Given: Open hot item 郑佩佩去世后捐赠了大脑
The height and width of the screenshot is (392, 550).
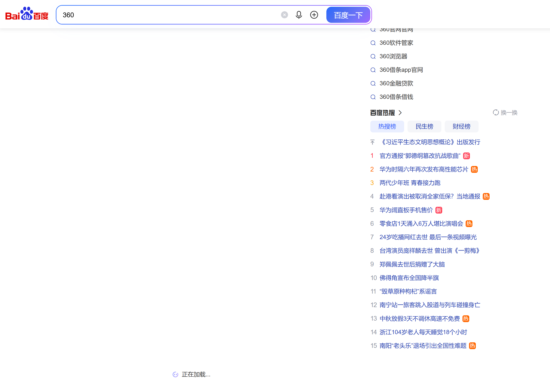Looking at the screenshot, I should pyautogui.click(x=412, y=265).
